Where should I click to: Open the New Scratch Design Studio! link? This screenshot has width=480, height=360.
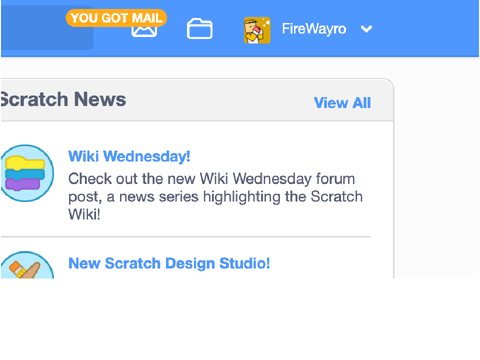point(169,263)
